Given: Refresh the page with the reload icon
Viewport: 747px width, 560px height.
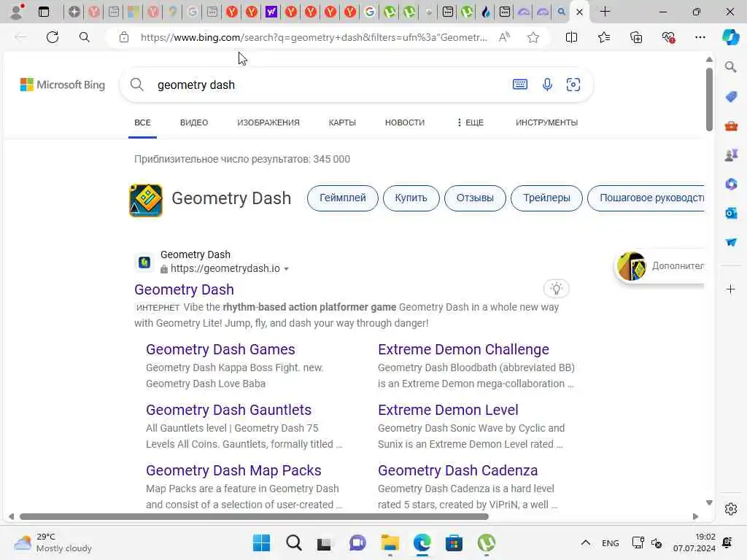Looking at the screenshot, I should pyautogui.click(x=53, y=37).
